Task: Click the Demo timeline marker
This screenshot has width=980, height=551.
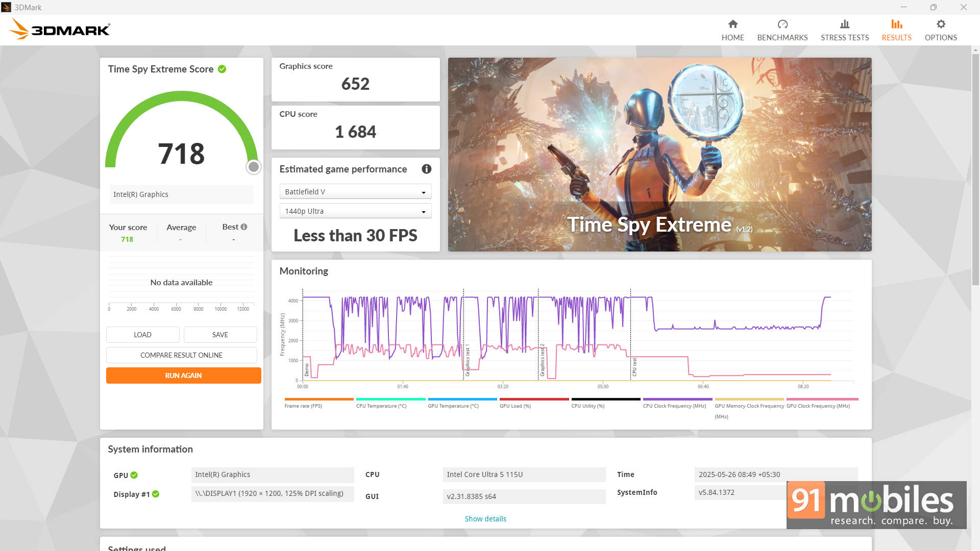Action: coord(306,369)
